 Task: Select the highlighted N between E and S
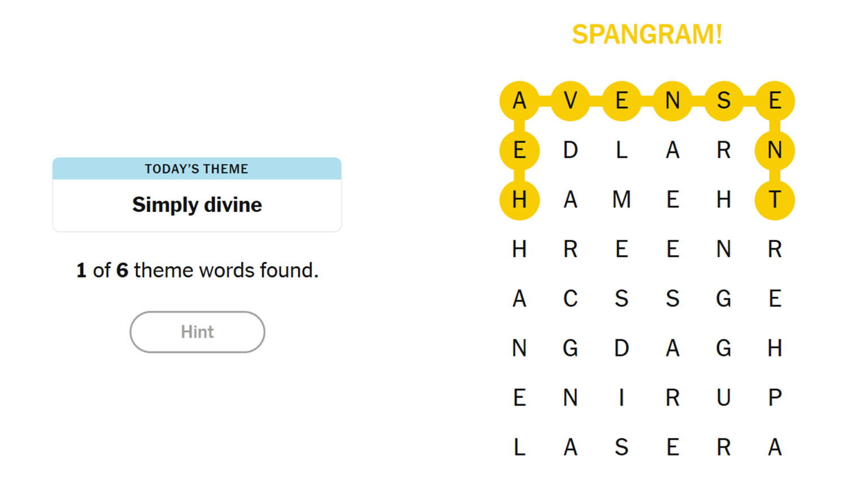(672, 101)
